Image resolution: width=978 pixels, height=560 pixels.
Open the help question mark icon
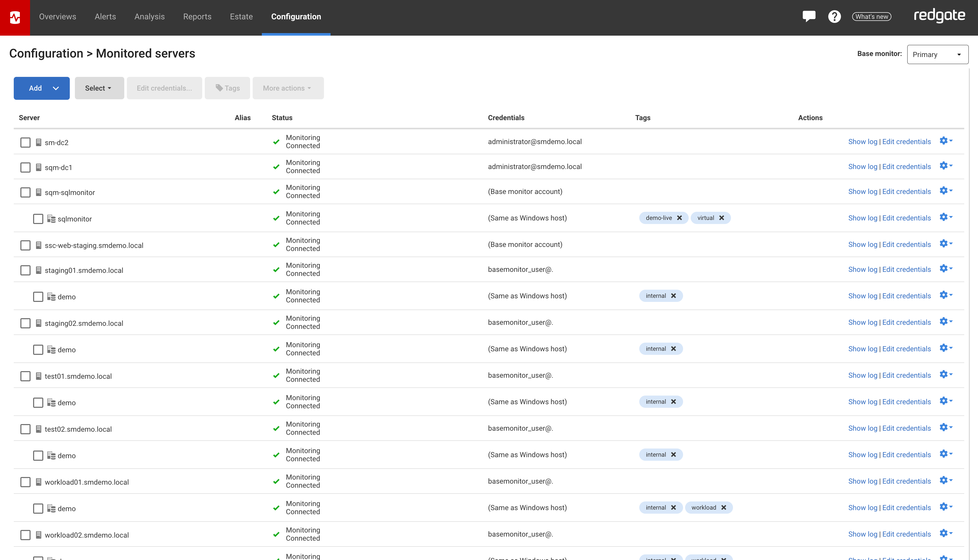tap(834, 17)
